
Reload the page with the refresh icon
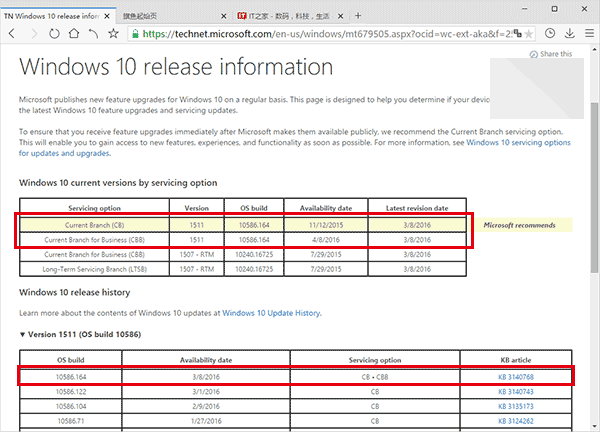[x=54, y=34]
